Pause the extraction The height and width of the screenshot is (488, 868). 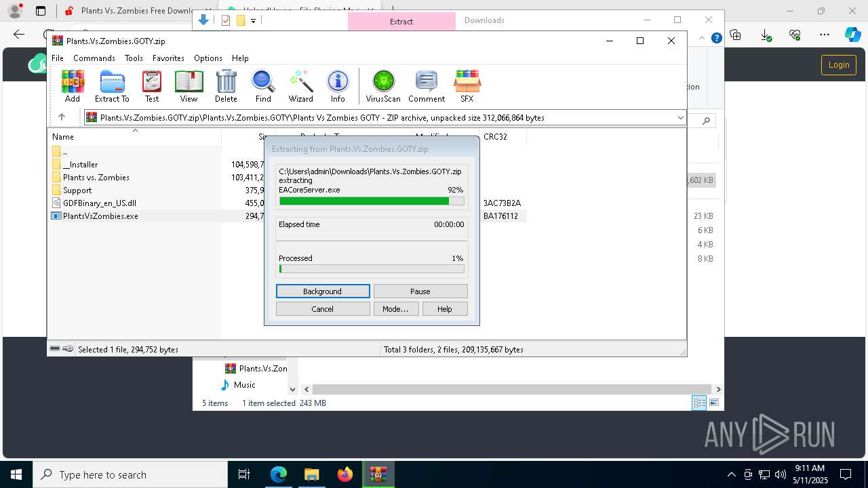[420, 291]
